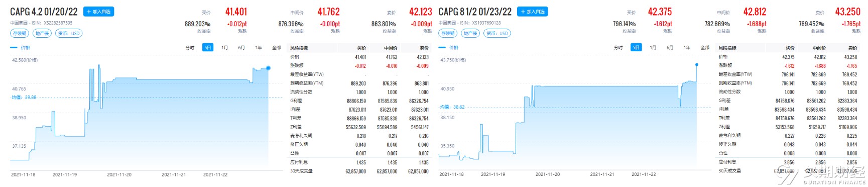Click 中间价 column header in CAPG 4.2 table
Viewport: 868px width, 187px height.
point(391,48)
